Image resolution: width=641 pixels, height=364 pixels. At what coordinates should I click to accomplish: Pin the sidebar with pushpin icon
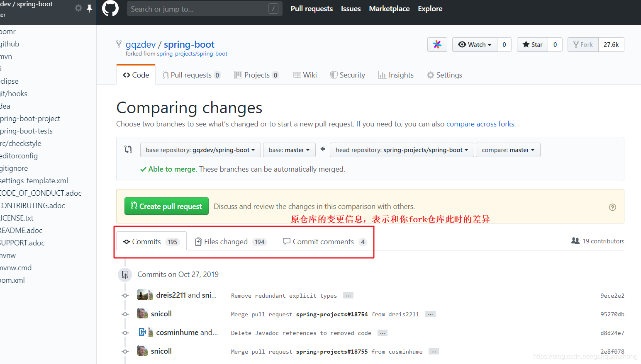89,8
